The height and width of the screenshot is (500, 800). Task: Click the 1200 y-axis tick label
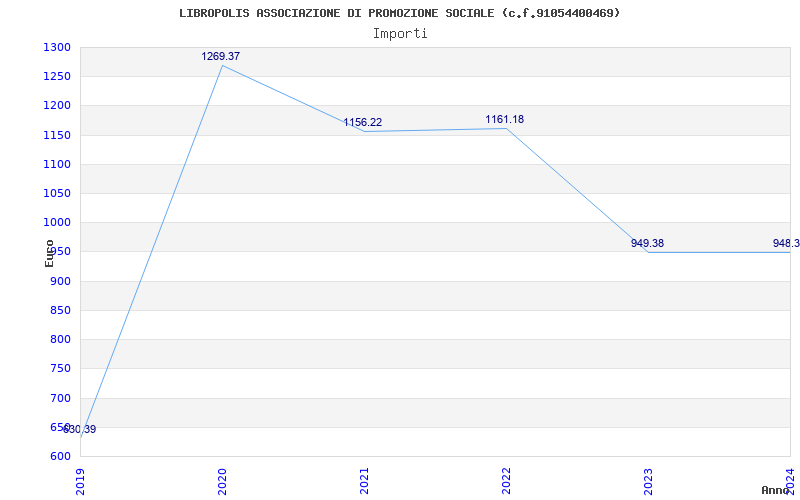(57, 106)
